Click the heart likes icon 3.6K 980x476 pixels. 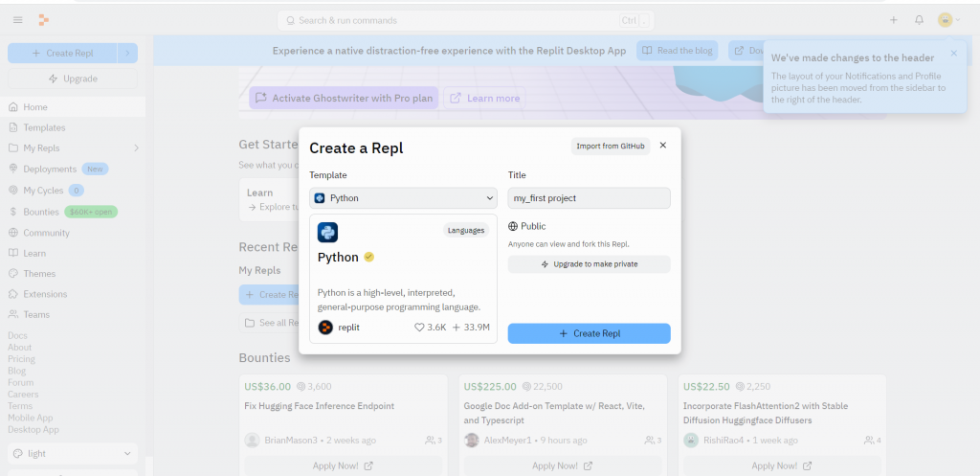pos(419,328)
